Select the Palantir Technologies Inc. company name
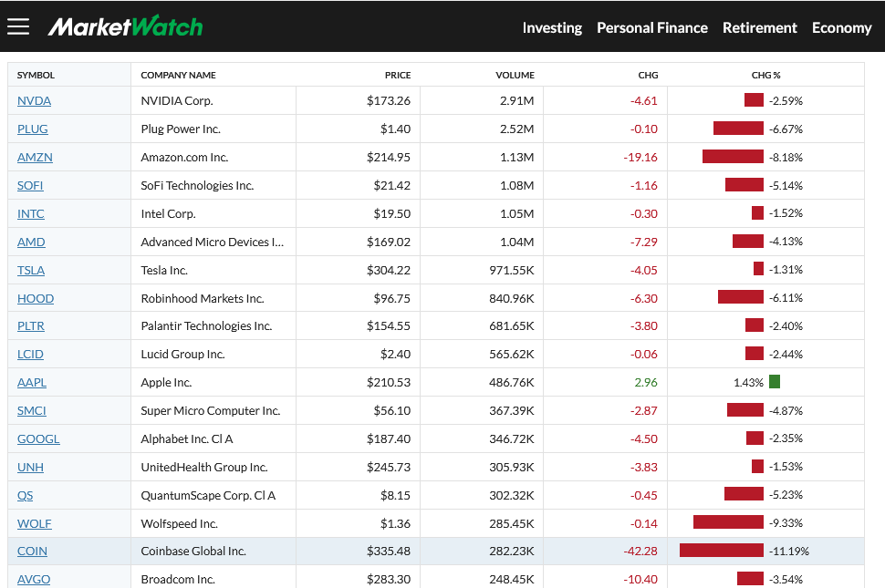Image resolution: width=885 pixels, height=588 pixels. [x=206, y=325]
